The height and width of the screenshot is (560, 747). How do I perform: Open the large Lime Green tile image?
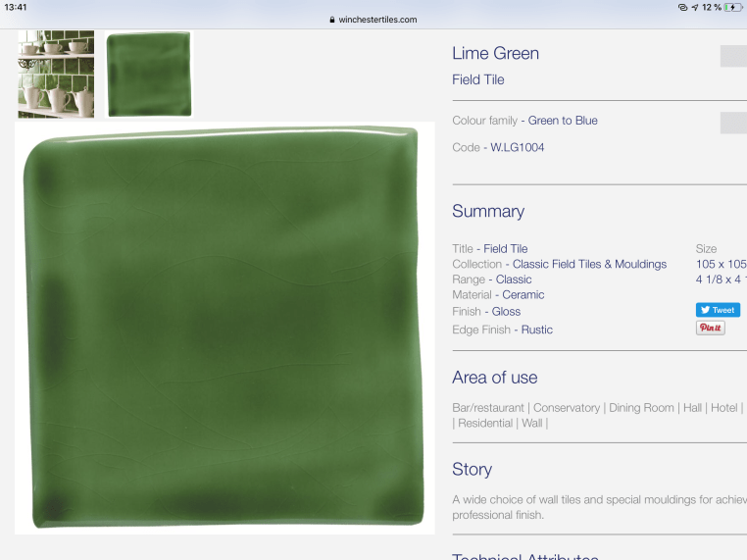pyautogui.click(x=224, y=329)
